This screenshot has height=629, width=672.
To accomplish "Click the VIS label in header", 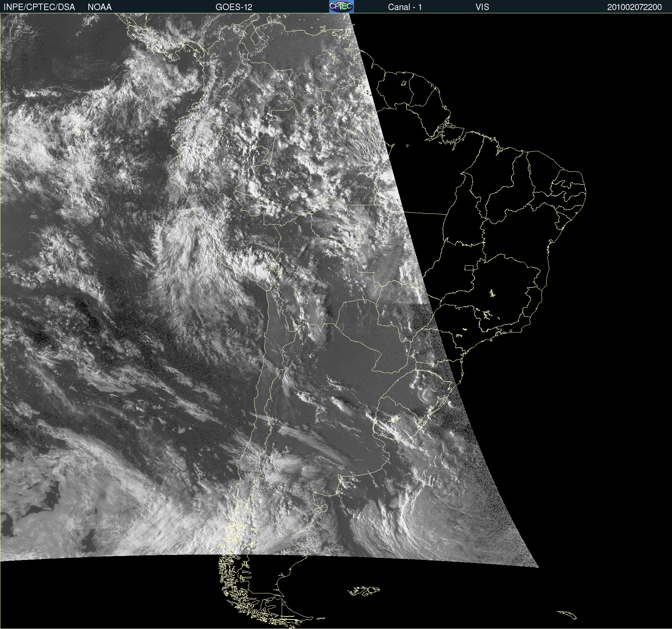I will 482,7.
